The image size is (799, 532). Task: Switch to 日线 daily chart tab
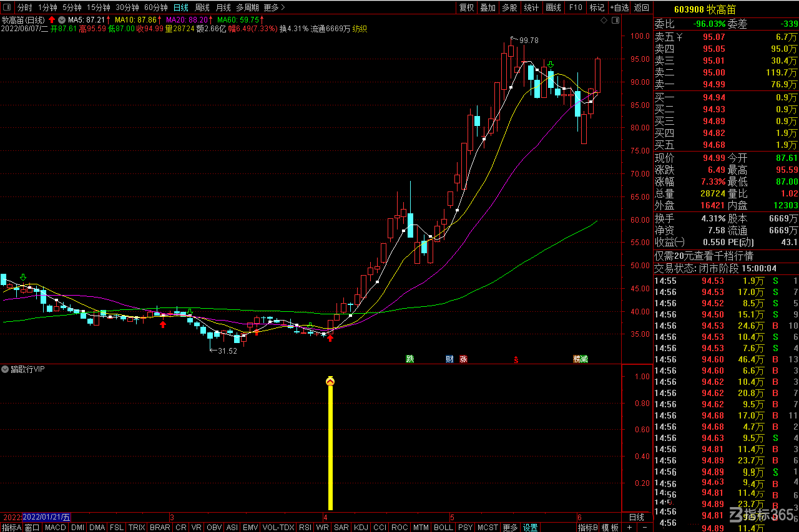coord(180,7)
